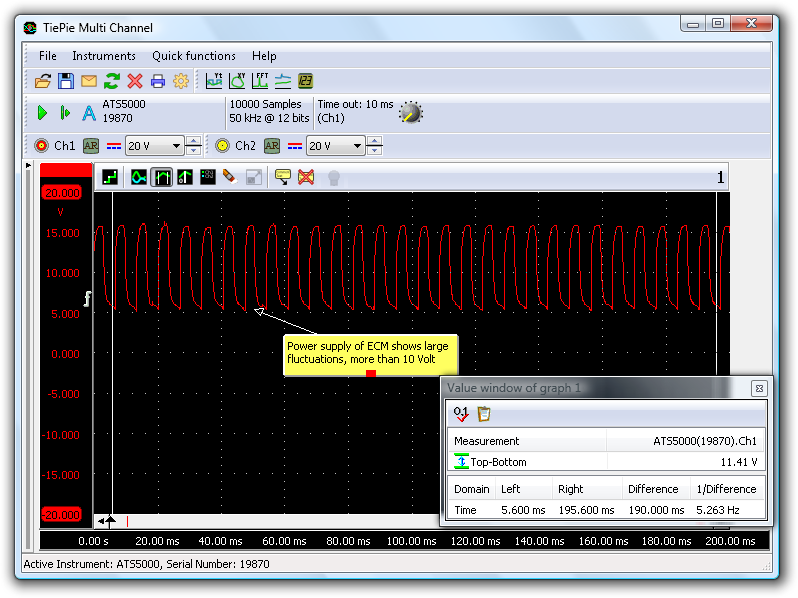
Task: Click the 190.000 ms difference value
Action: (656, 510)
